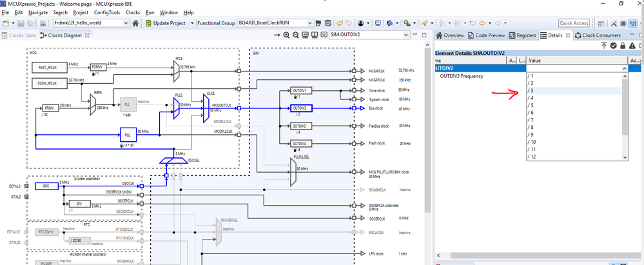Zoom in on the clocks diagram

click(286, 35)
